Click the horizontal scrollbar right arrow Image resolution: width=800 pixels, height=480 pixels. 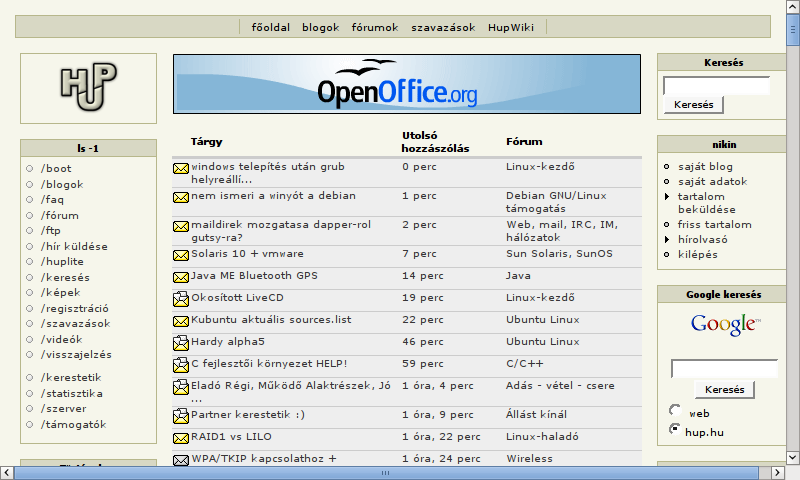(778, 472)
